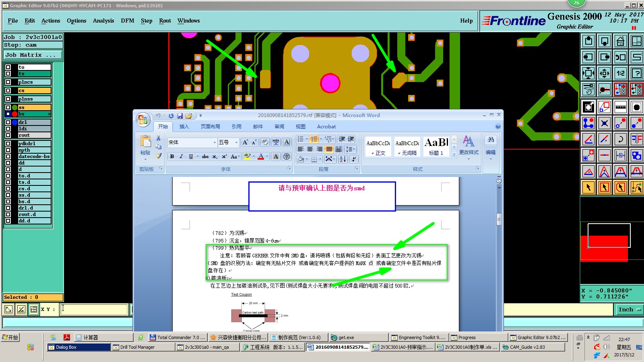Click Word's Save icon in quick access

pos(180,116)
